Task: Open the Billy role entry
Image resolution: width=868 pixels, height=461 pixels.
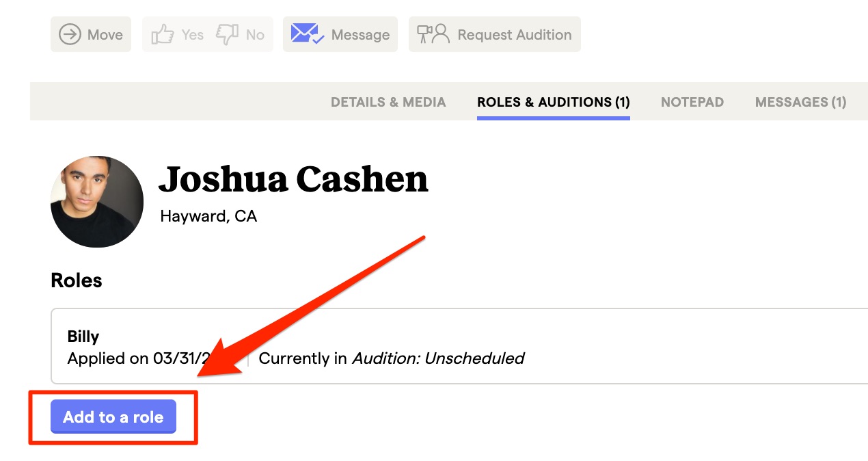Action: (83, 337)
